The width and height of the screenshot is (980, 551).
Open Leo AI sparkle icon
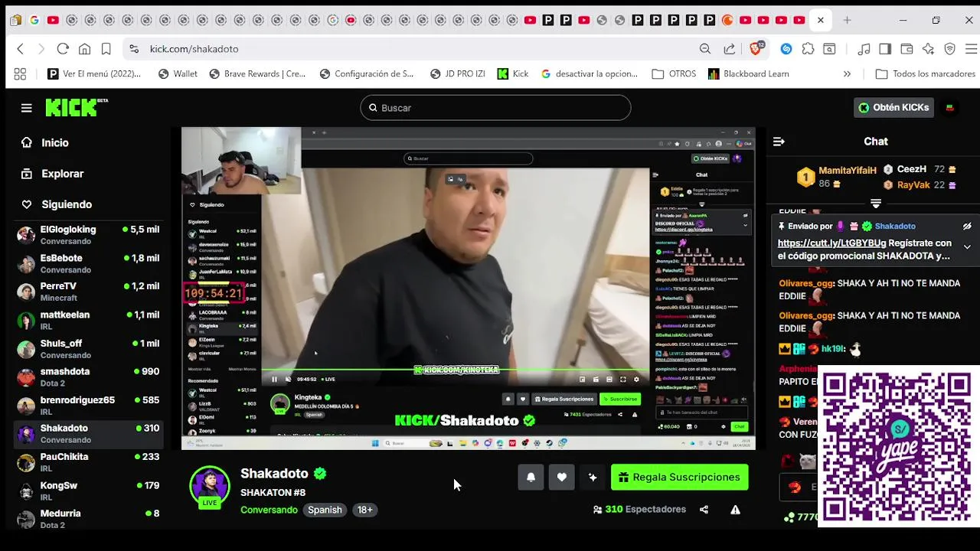coord(928,49)
